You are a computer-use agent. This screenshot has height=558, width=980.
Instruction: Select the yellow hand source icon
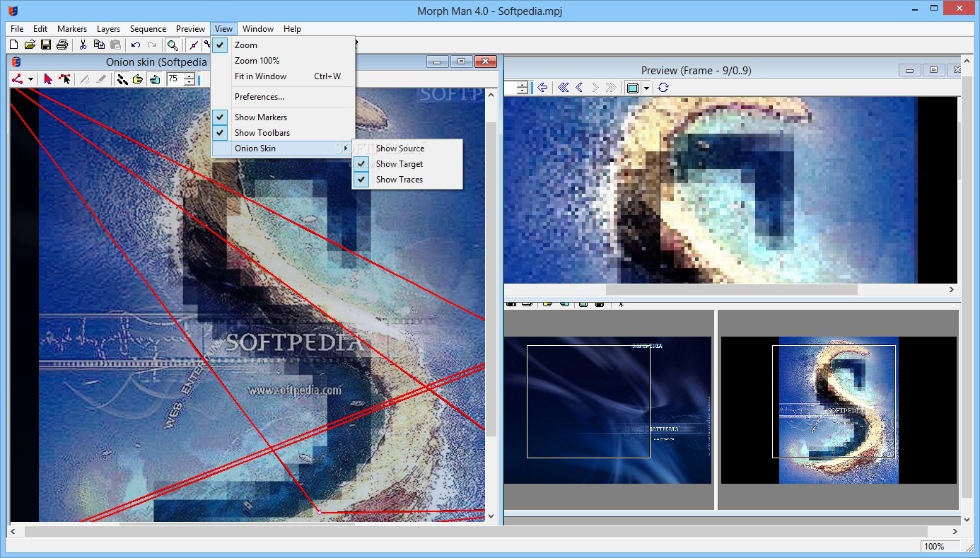tap(138, 79)
